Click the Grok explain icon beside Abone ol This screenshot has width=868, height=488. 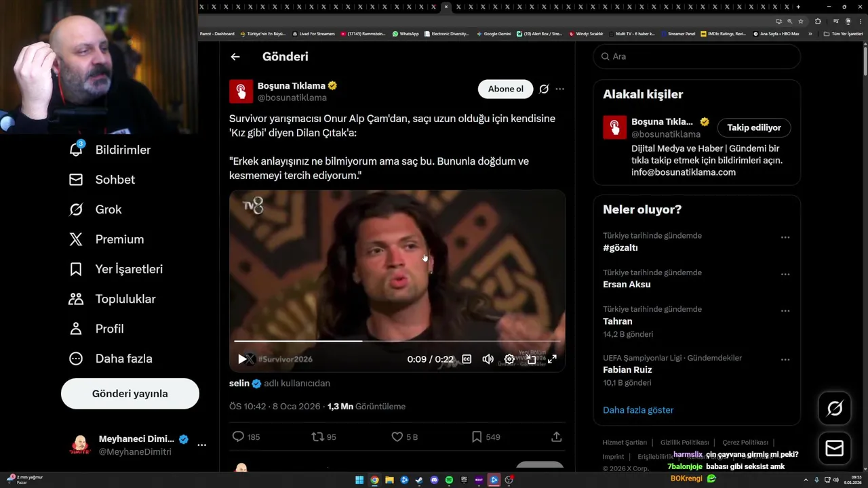544,89
